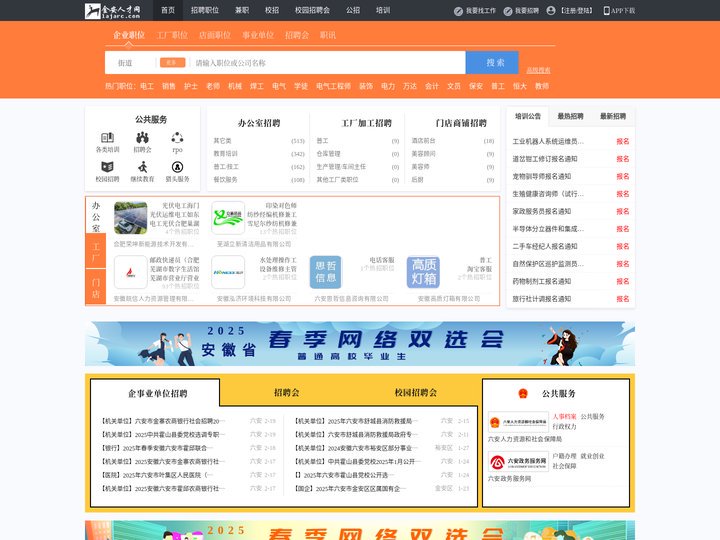The width and height of the screenshot is (720, 540).
Task: Click the user avatar icon beside 注册/登陆
Action: tap(551, 11)
